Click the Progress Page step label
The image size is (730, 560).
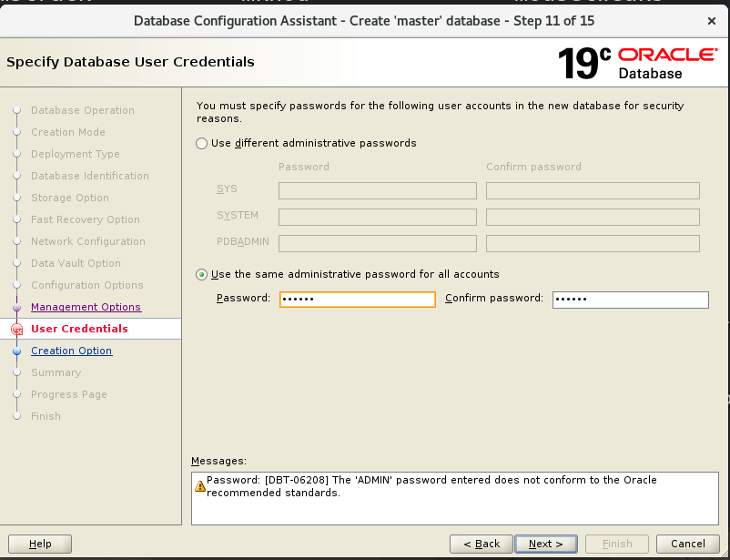point(69,394)
